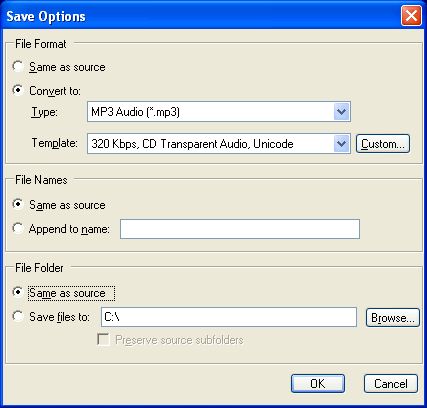Screen dimensions: 427x408
Task: Dismiss the dialog with Cancel
Action: (391, 384)
